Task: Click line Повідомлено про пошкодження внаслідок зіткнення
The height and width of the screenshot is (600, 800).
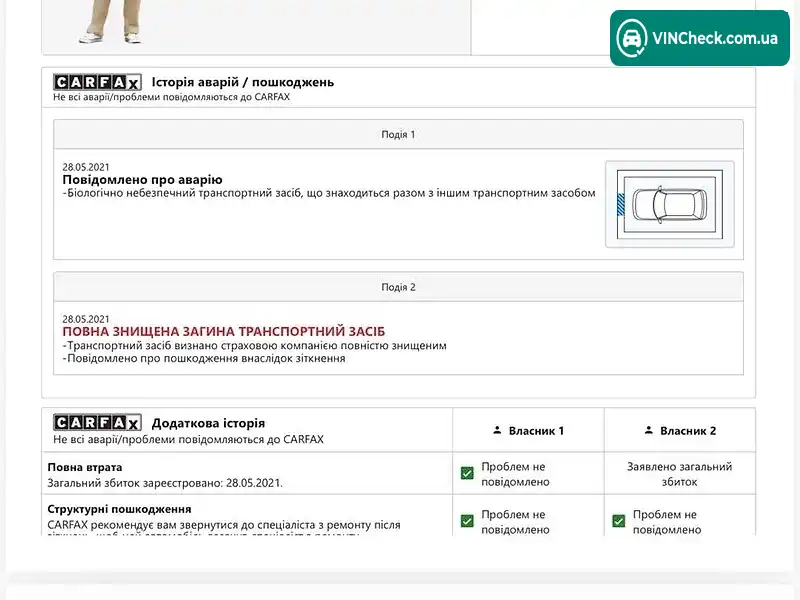Action: 204,358
